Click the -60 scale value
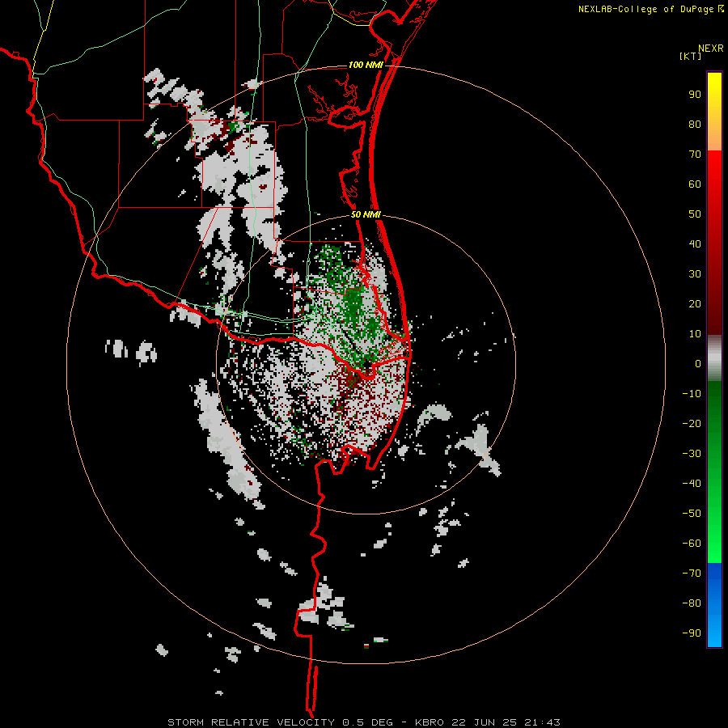Image resolution: width=728 pixels, height=728 pixels. click(x=692, y=544)
